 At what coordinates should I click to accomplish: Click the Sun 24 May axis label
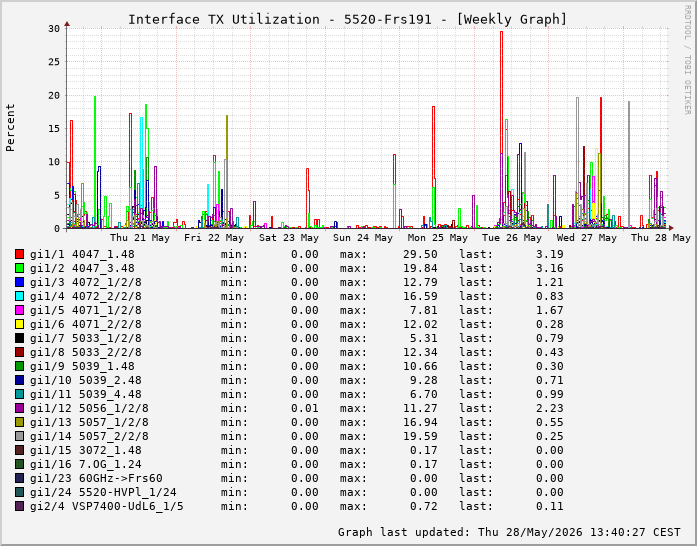[x=363, y=238]
